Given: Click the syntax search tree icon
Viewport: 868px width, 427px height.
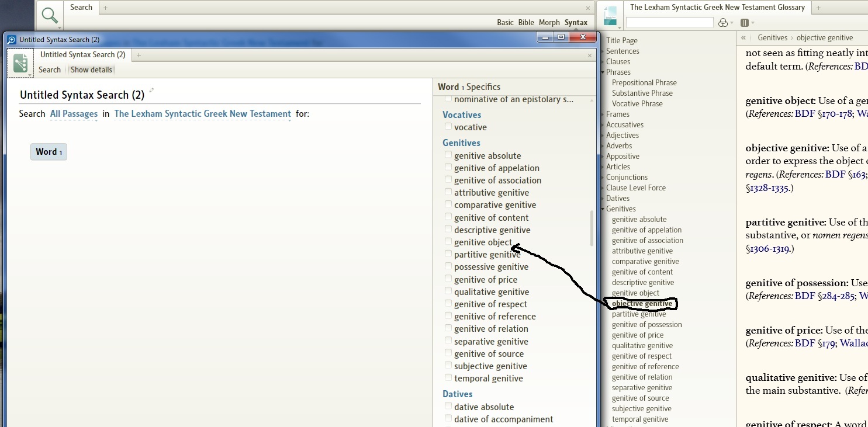Looking at the screenshot, I should click(x=20, y=63).
